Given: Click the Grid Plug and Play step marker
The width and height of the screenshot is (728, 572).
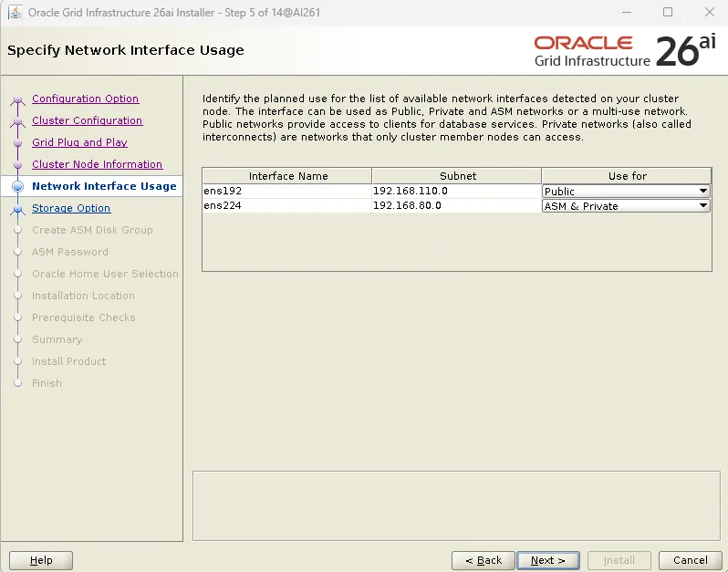Looking at the screenshot, I should pyautogui.click(x=17, y=143).
